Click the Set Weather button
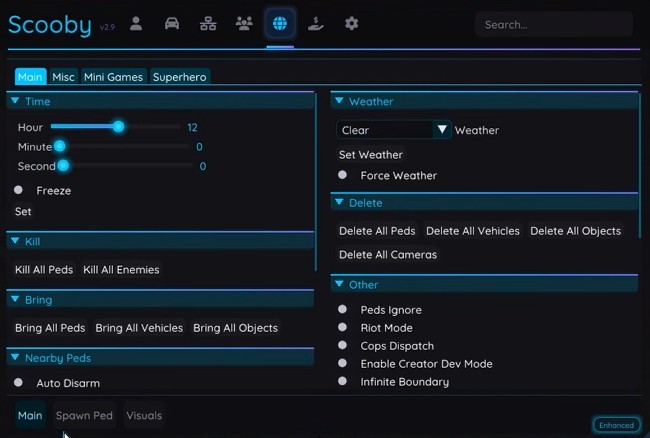650x438 pixels. pos(371,155)
